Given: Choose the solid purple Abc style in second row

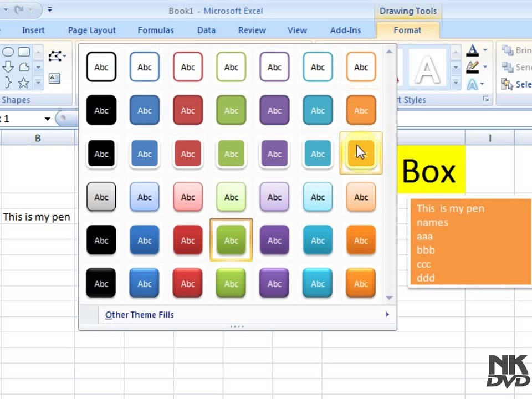Looking at the screenshot, I should 274,110.
